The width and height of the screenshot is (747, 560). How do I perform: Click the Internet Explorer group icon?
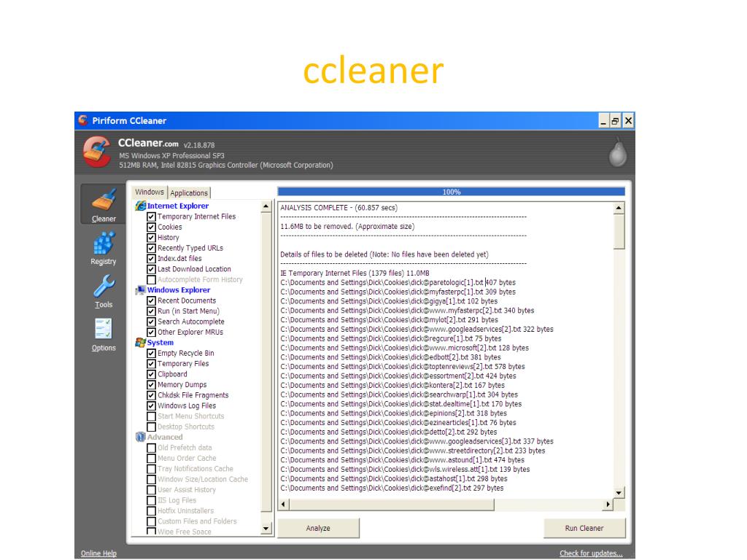coord(141,206)
